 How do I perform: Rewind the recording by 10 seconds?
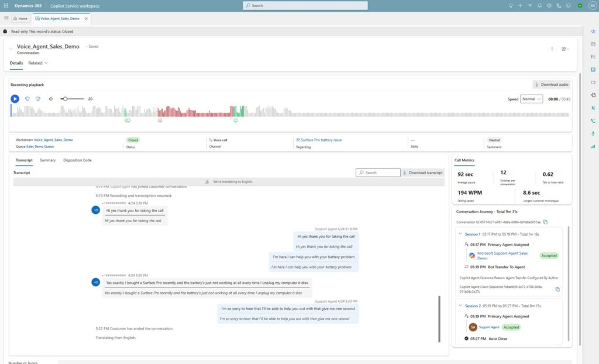[x=27, y=99]
